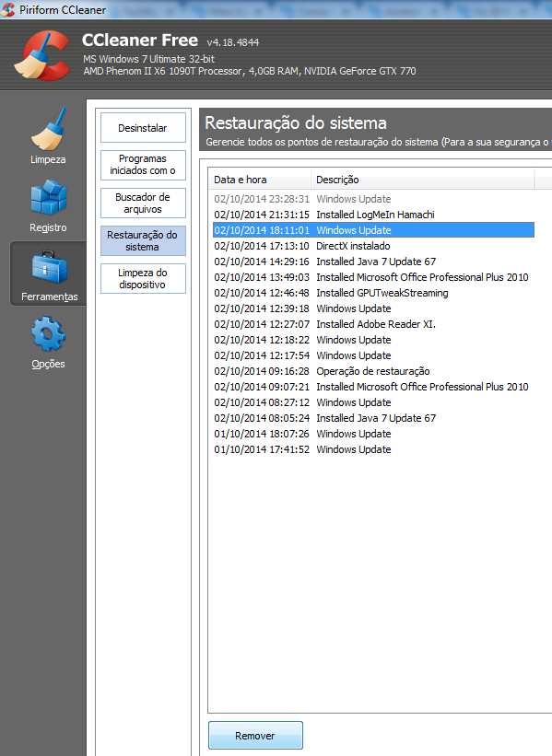552x756 pixels.
Task: Select the Operação de restauração entry
Action: [x=373, y=371]
